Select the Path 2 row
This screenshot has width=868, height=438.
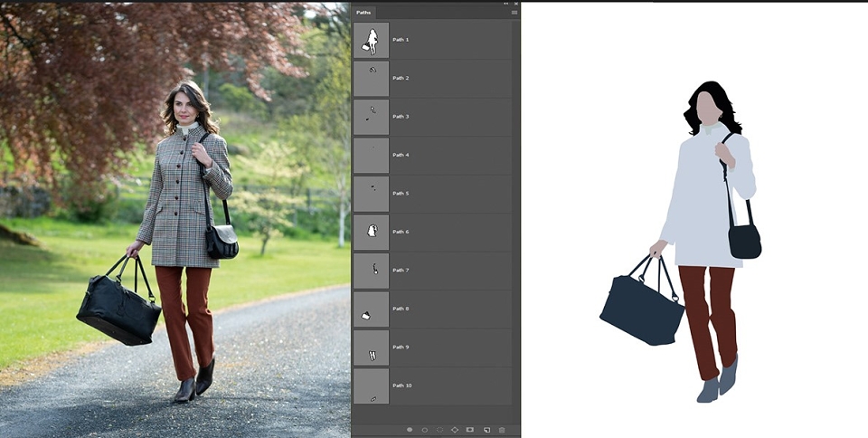point(432,79)
